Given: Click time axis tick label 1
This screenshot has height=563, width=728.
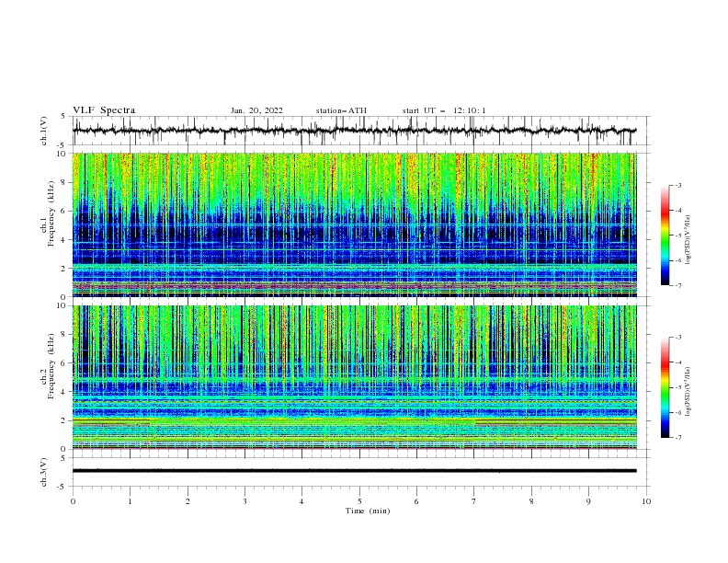Looking at the screenshot, I should coord(130,501).
